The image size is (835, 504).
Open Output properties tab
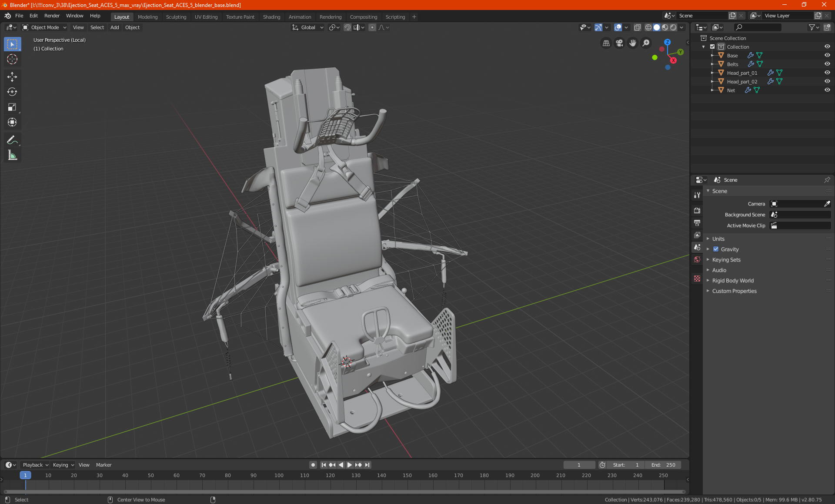(x=697, y=222)
